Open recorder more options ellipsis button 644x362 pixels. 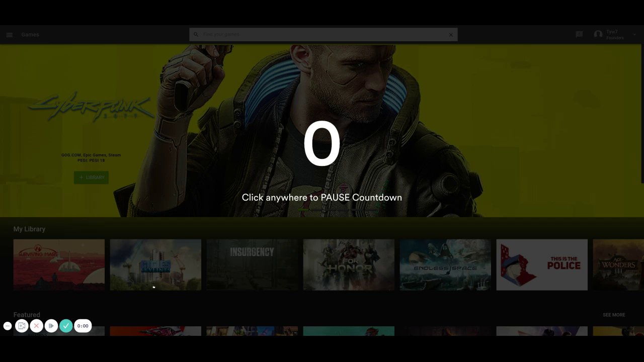pos(8,326)
